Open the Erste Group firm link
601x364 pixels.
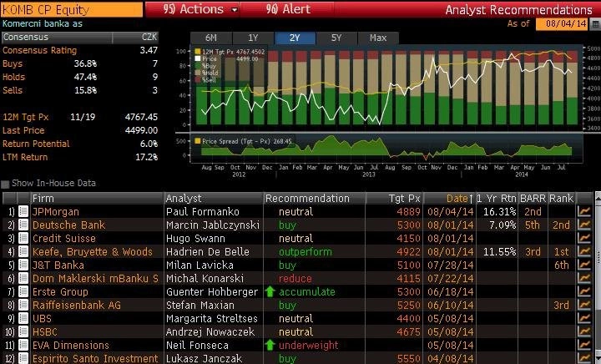[x=60, y=292]
